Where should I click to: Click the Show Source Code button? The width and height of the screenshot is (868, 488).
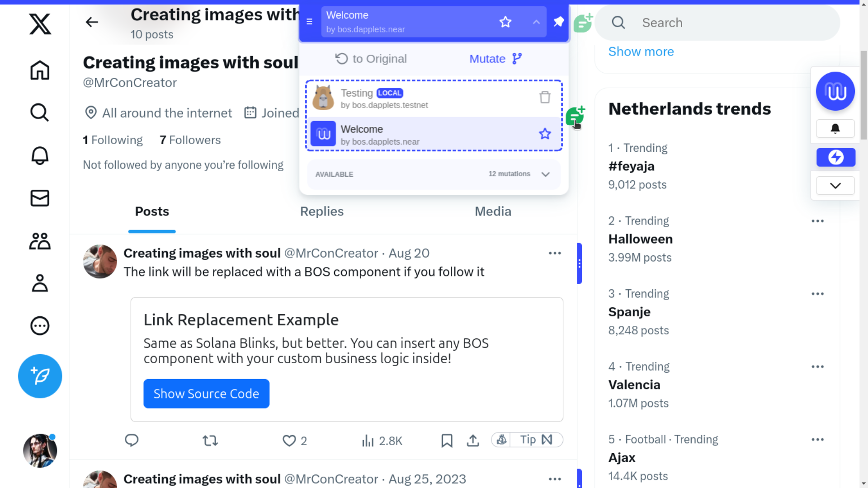pyautogui.click(x=206, y=393)
